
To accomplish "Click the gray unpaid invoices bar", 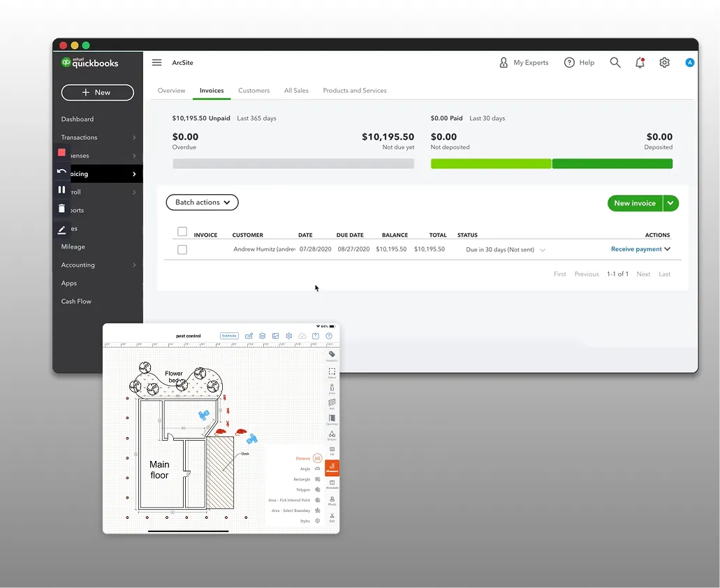I will (x=293, y=163).
